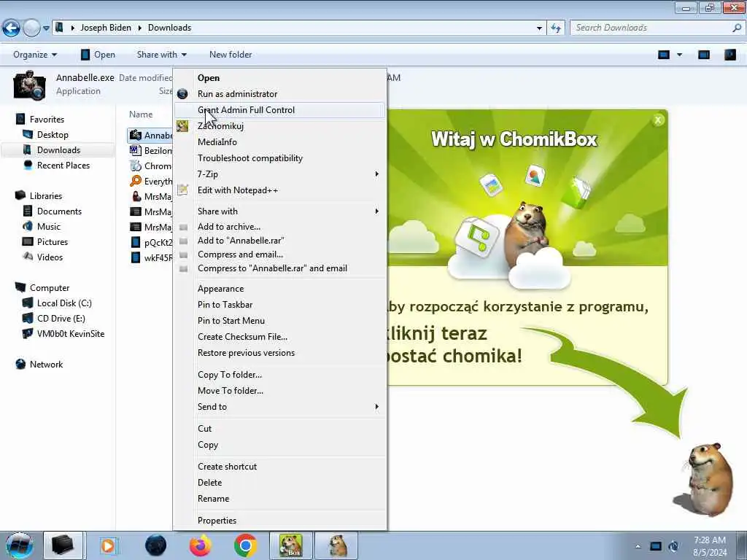The image size is (747, 560).
Task: Select Troubleshoot compatibility
Action: click(250, 158)
